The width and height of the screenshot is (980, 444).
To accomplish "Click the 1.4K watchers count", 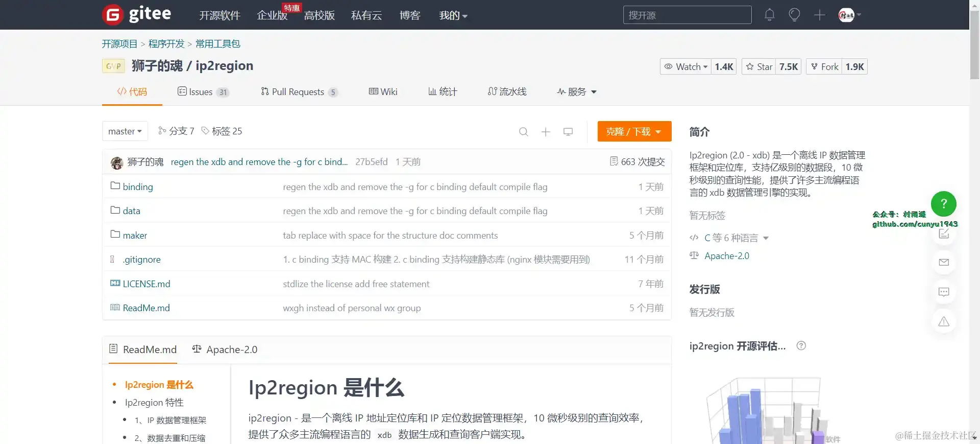I will point(724,66).
